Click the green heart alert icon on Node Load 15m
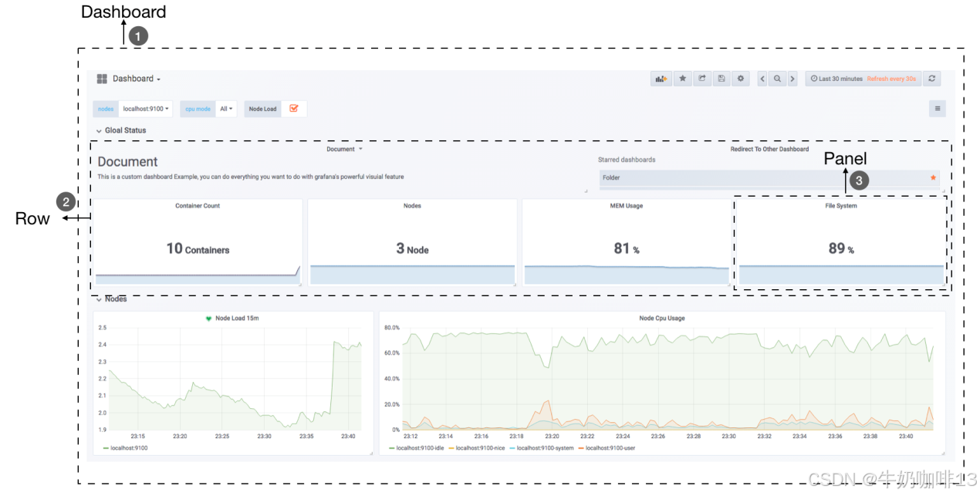 pyautogui.click(x=208, y=319)
